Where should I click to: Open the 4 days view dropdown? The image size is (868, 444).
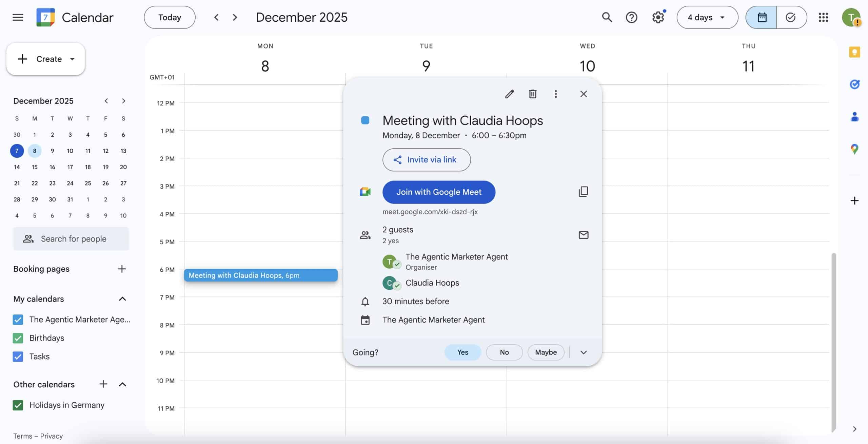(x=707, y=17)
